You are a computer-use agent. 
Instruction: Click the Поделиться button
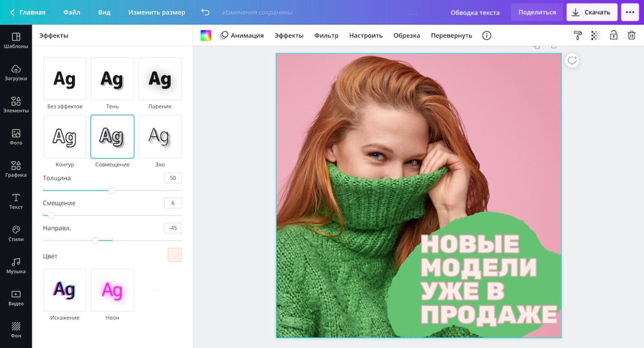click(x=537, y=12)
